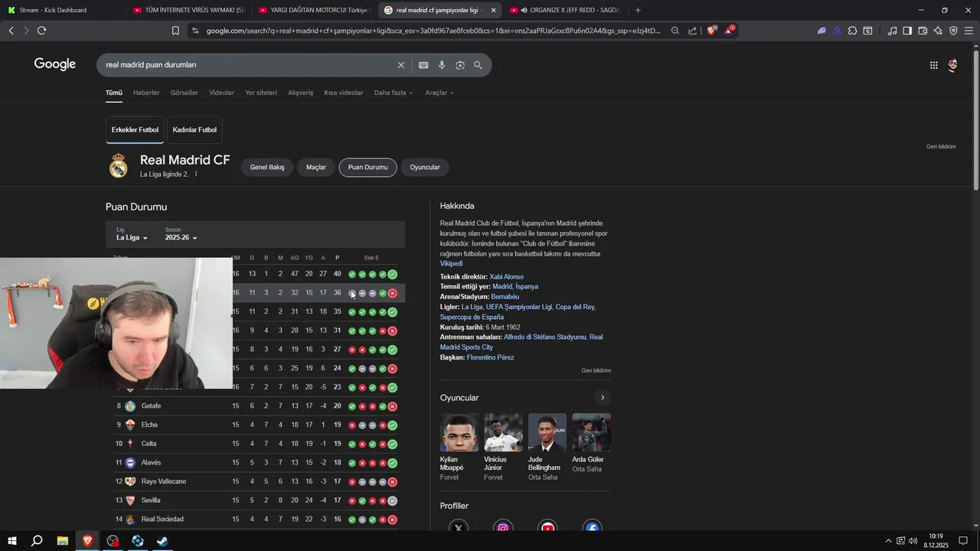This screenshot has height=551, width=980.
Task: Go back with the browser back arrow
Action: point(11,31)
